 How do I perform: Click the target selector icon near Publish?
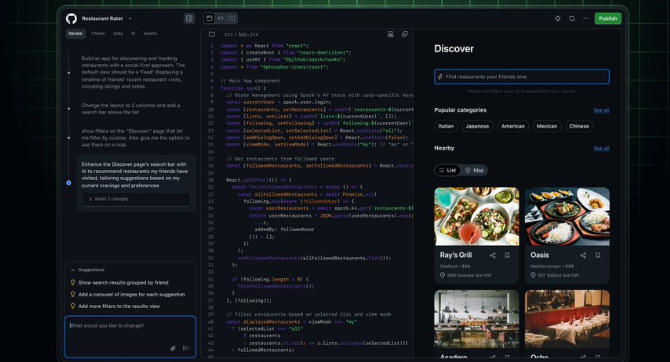click(558, 18)
